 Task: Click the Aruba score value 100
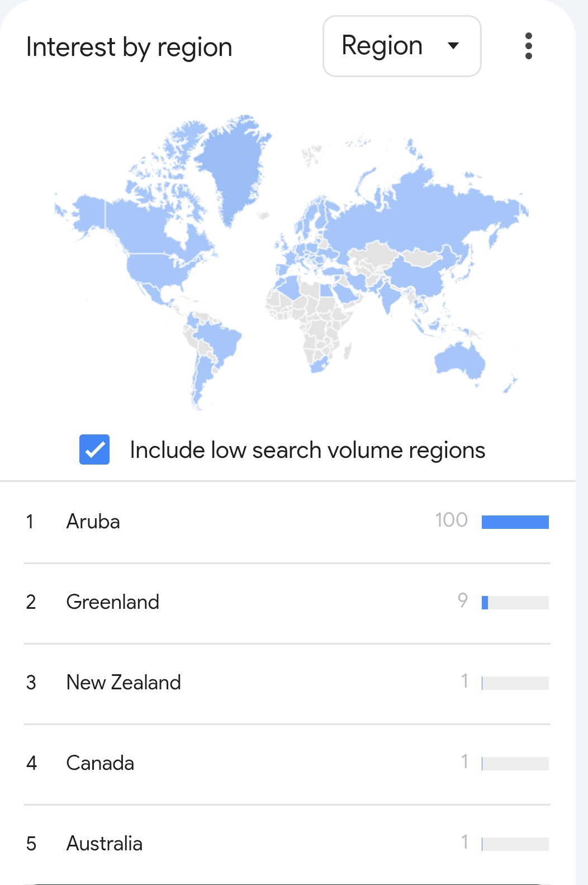coord(451,520)
